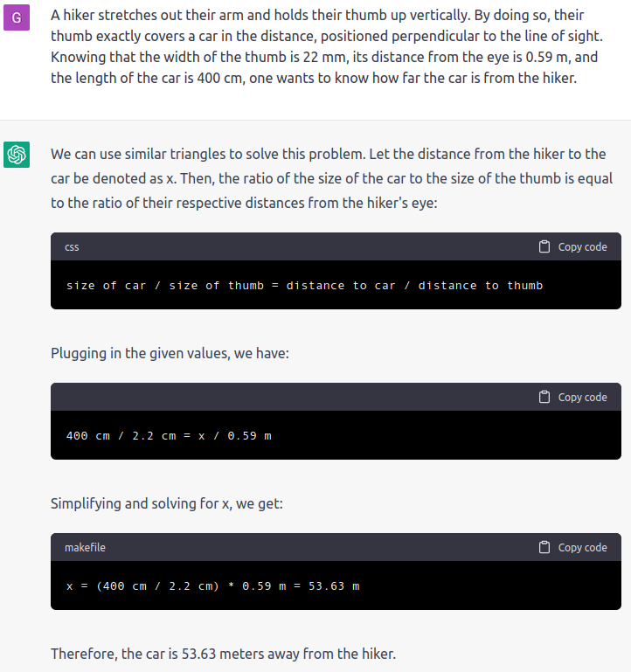Screen dimensions: 631x672
Task: Click the green ChatGPT logo avatar
Action: click(x=17, y=155)
